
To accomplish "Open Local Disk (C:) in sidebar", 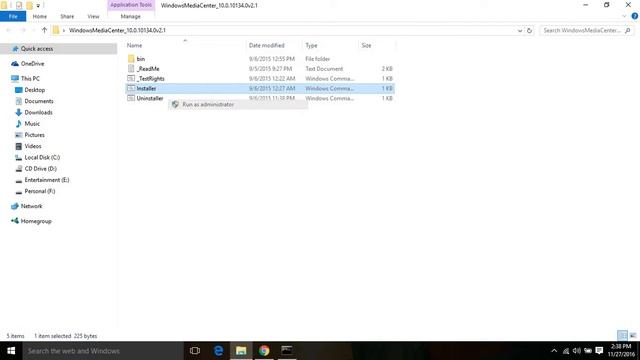I will [42, 157].
